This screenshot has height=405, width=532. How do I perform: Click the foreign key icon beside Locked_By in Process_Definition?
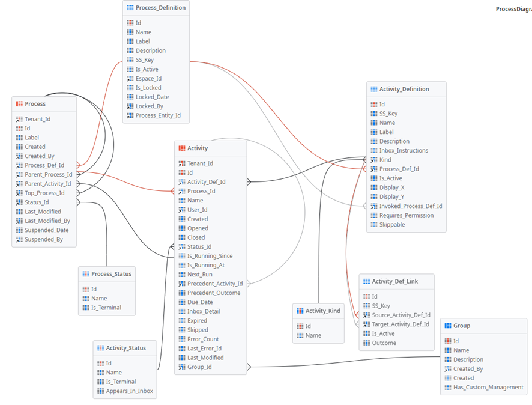click(x=129, y=106)
